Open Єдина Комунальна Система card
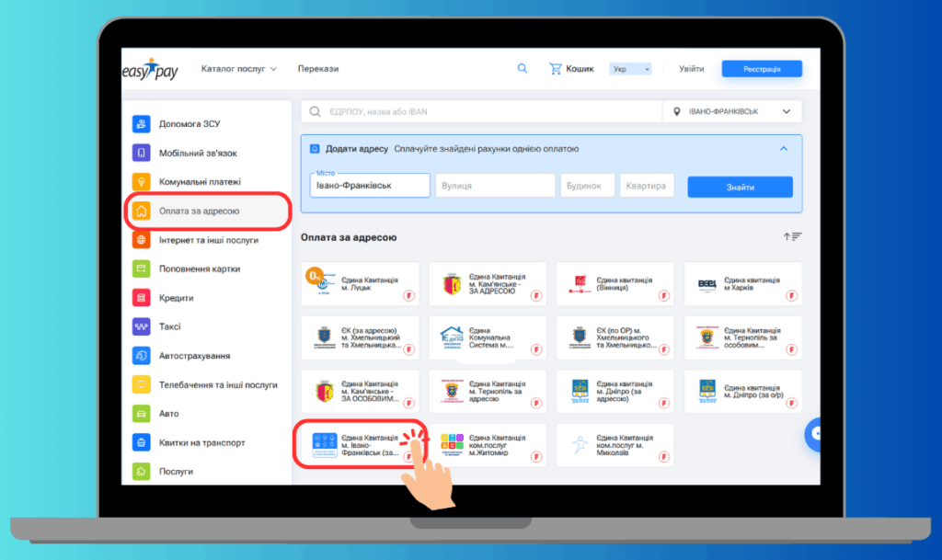This screenshot has width=942, height=560. pyautogui.click(x=488, y=337)
